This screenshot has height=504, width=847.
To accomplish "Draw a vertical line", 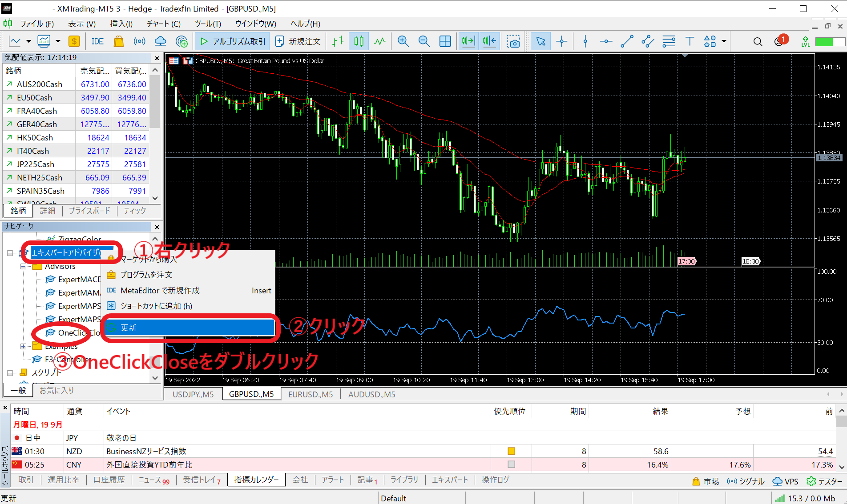I will [585, 41].
